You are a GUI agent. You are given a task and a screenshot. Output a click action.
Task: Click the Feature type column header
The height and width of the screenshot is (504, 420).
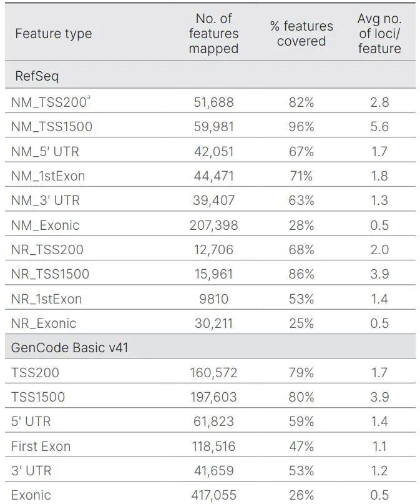click(53, 34)
